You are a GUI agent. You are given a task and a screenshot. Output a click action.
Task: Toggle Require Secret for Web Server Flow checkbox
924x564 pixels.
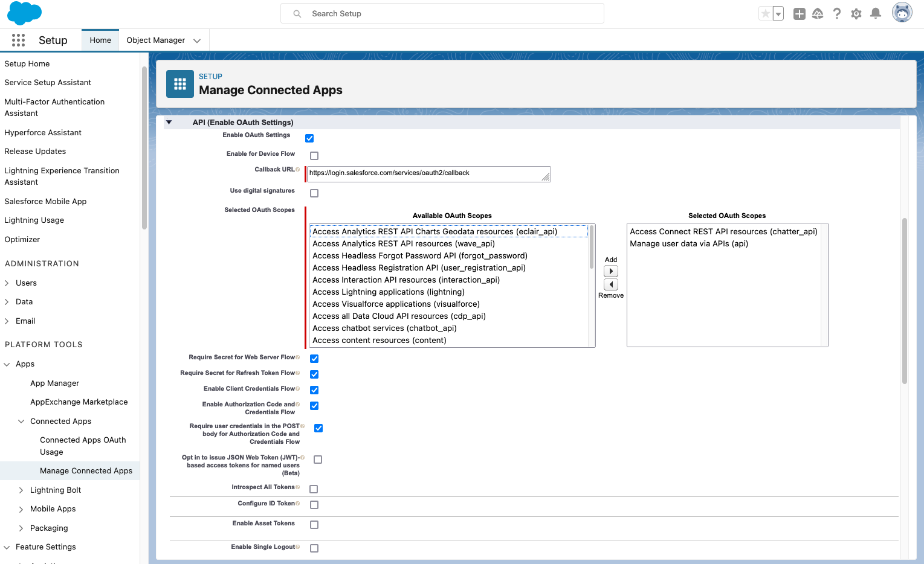coord(314,359)
